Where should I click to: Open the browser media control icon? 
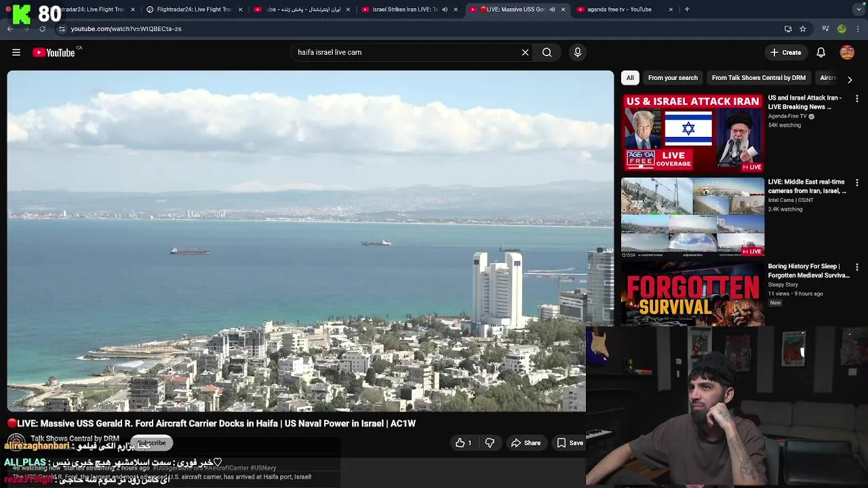point(825,28)
